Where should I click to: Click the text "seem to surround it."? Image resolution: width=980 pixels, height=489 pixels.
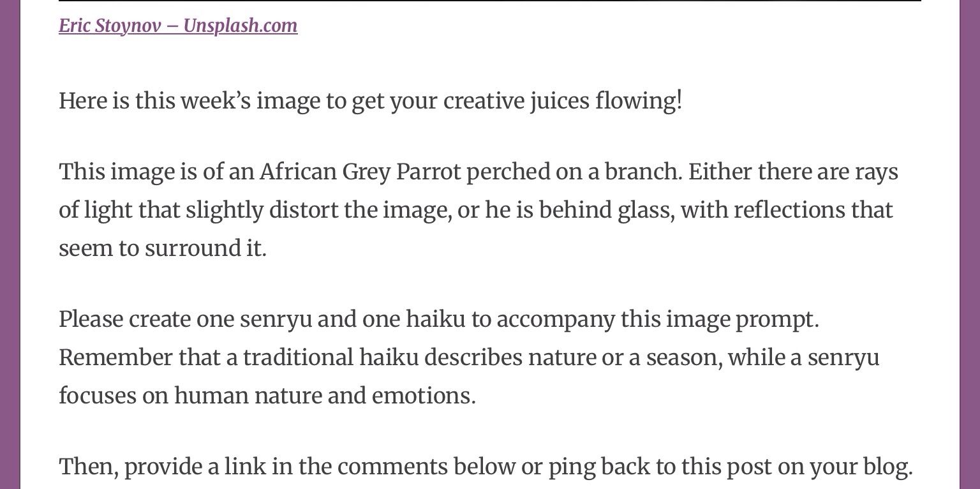(x=162, y=248)
